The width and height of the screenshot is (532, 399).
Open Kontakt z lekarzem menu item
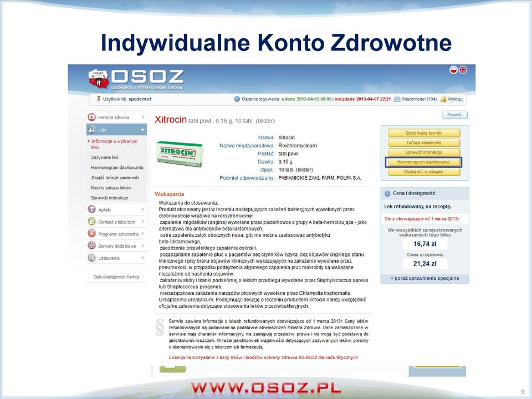[116, 222]
